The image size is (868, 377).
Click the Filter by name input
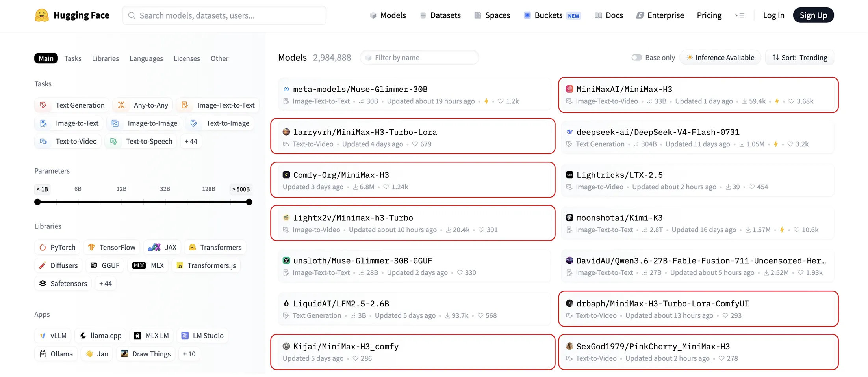pyautogui.click(x=419, y=58)
